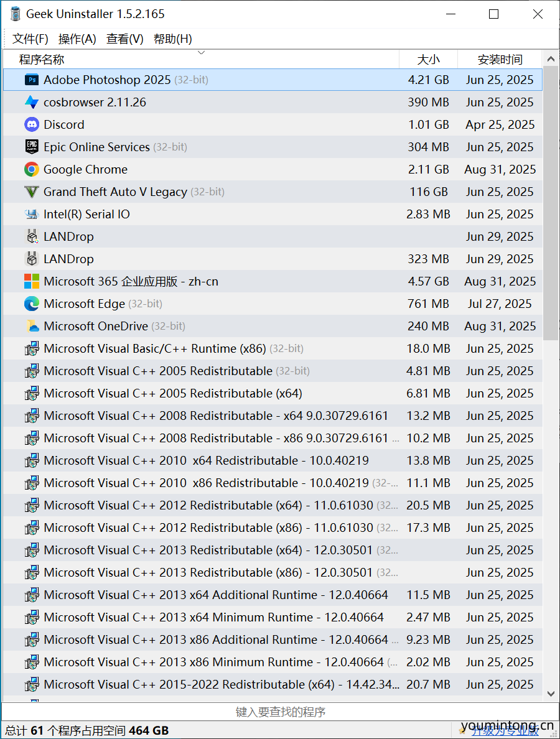Image resolution: width=560 pixels, height=739 pixels.
Task: Click the vertical scrollbar thumb
Action: tap(551, 204)
